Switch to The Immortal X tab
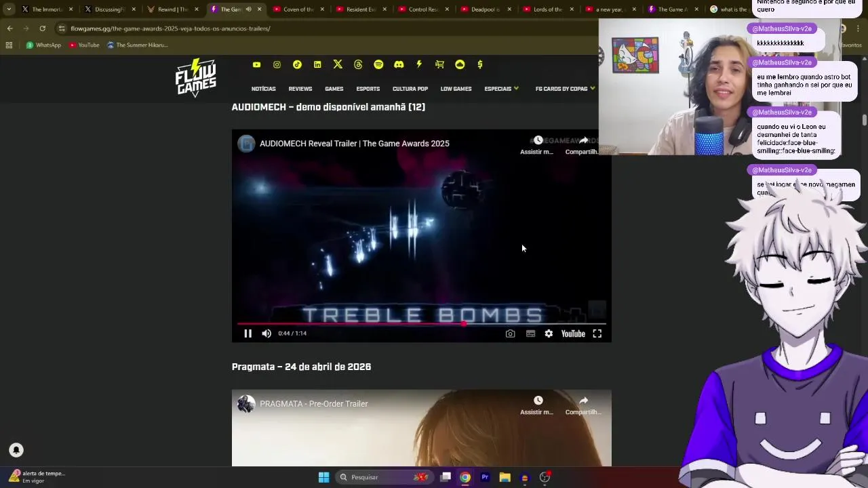 tap(47, 9)
